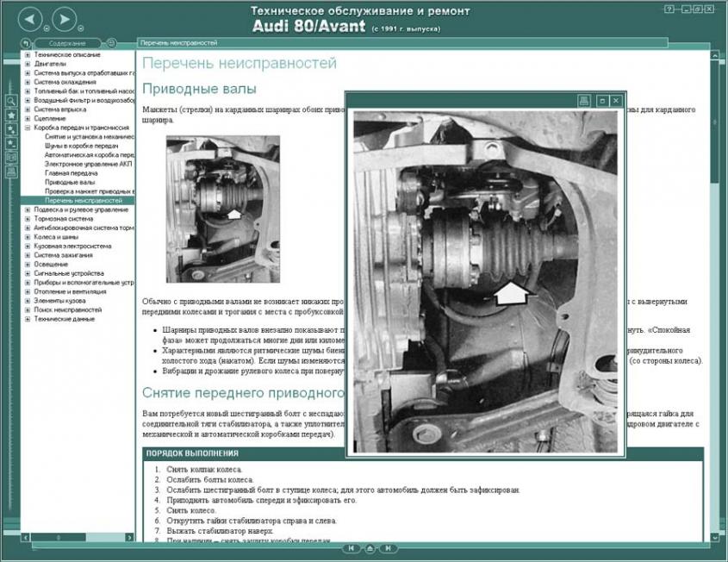Click step text 'Ослабить болты колеса.'
The image size is (728, 562).
tap(210, 480)
